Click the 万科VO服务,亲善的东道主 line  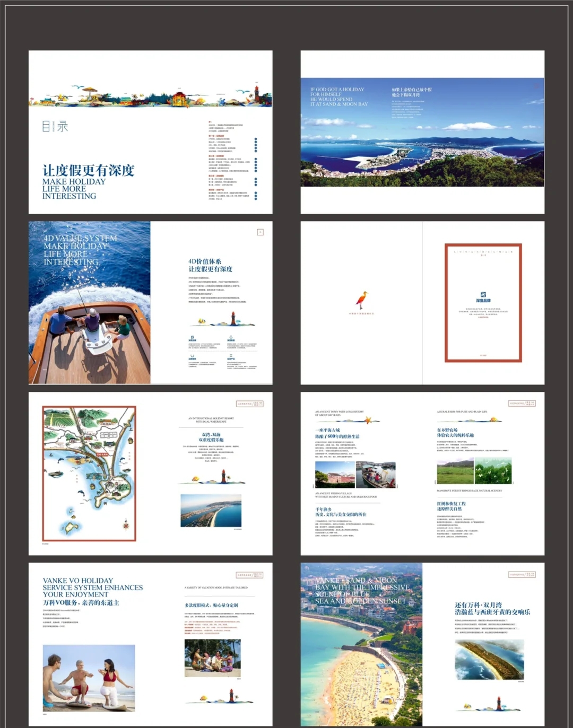click(x=81, y=603)
